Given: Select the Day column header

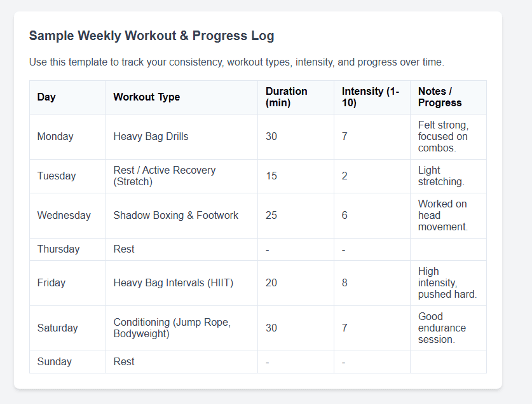Looking at the screenshot, I should click(x=67, y=97).
